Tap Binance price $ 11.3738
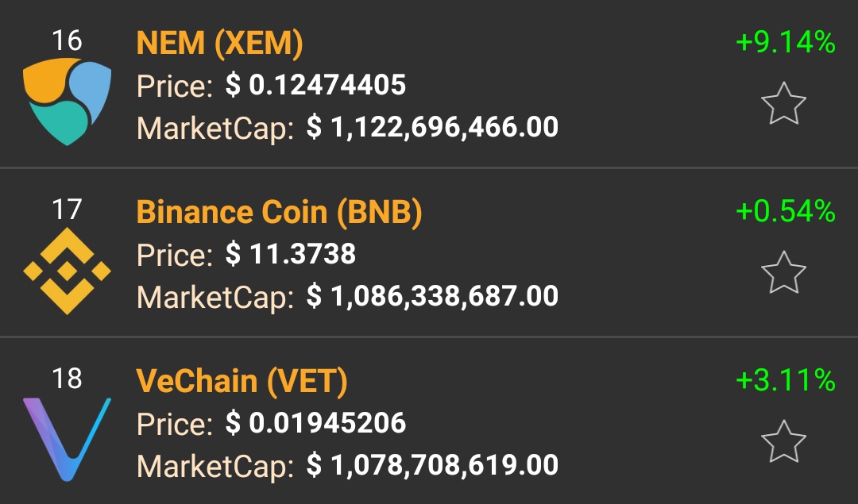 click(x=291, y=254)
